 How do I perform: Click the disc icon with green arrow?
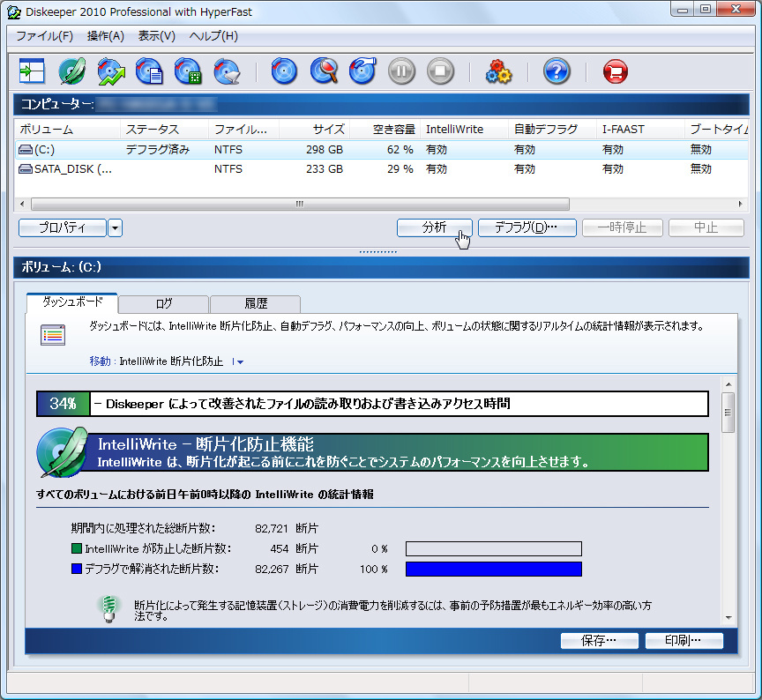[x=109, y=71]
